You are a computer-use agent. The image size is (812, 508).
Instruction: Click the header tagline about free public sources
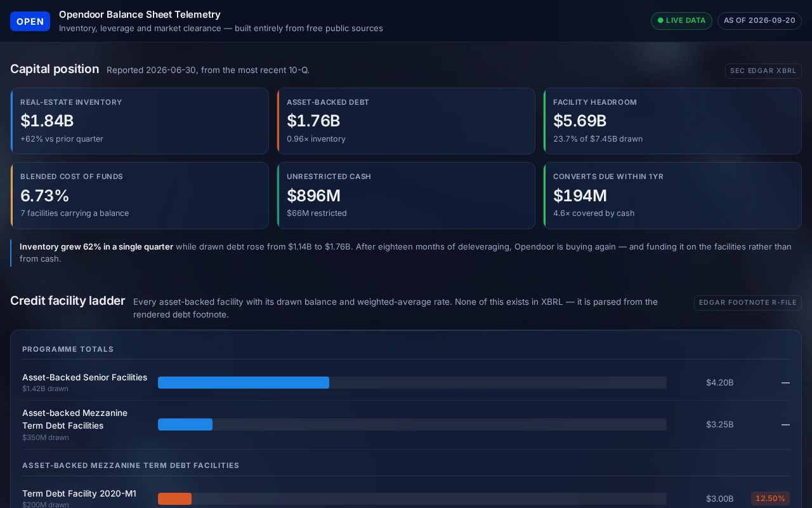tap(221, 29)
